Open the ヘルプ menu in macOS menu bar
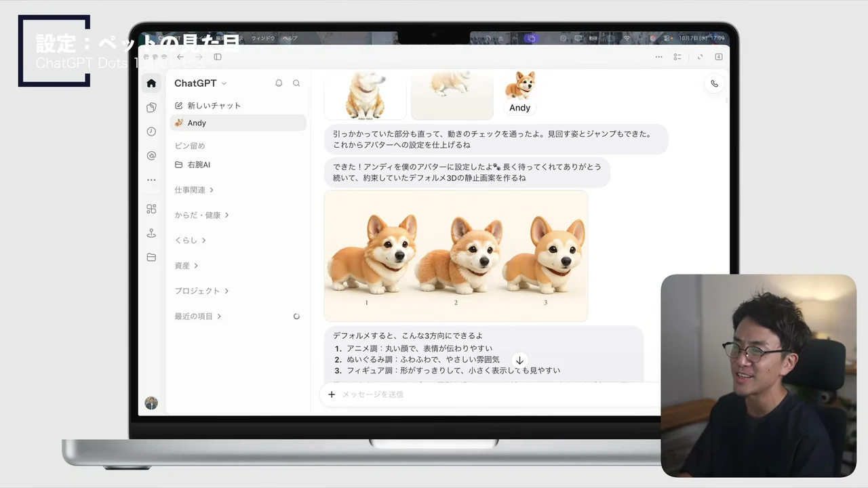 tap(290, 39)
